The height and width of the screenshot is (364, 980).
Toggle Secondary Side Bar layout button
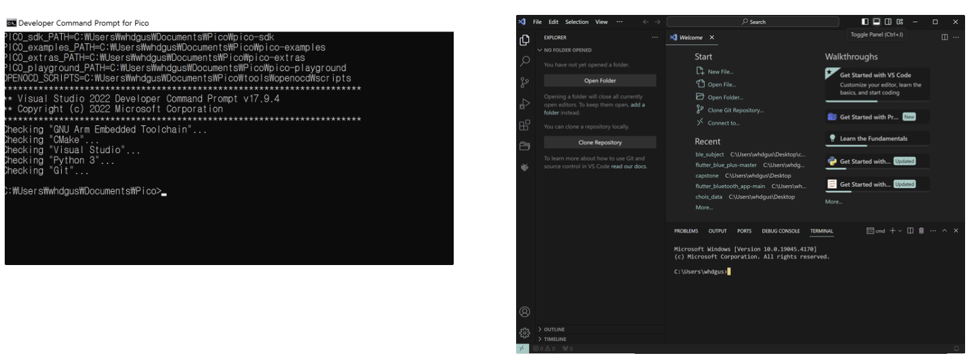click(x=887, y=22)
